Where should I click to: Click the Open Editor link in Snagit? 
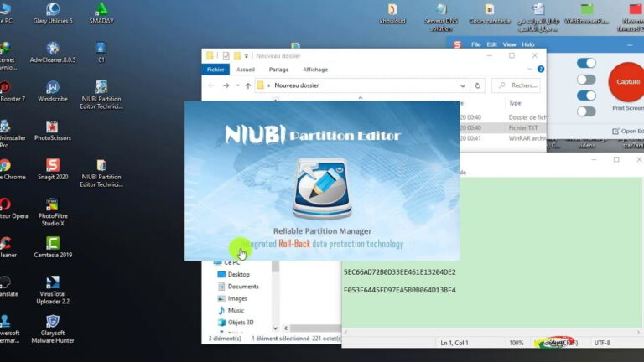(x=628, y=131)
